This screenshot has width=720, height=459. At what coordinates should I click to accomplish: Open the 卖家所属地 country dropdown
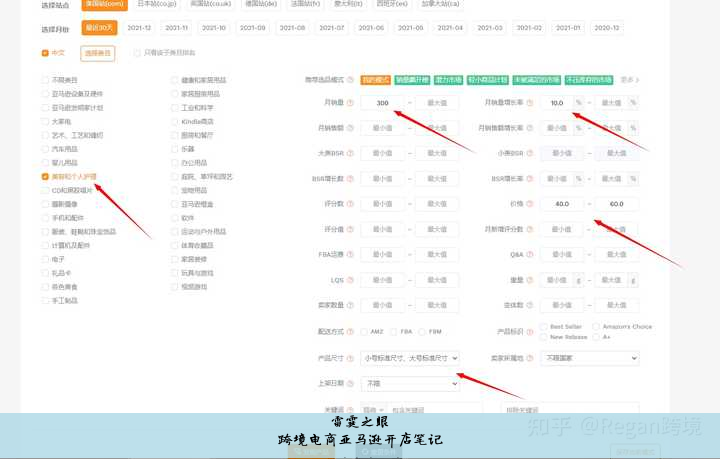[590, 358]
